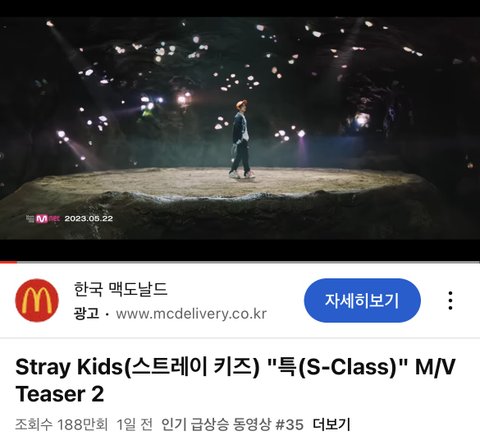Click the 인기 급상승 동영상 #35 tag

[232, 425]
